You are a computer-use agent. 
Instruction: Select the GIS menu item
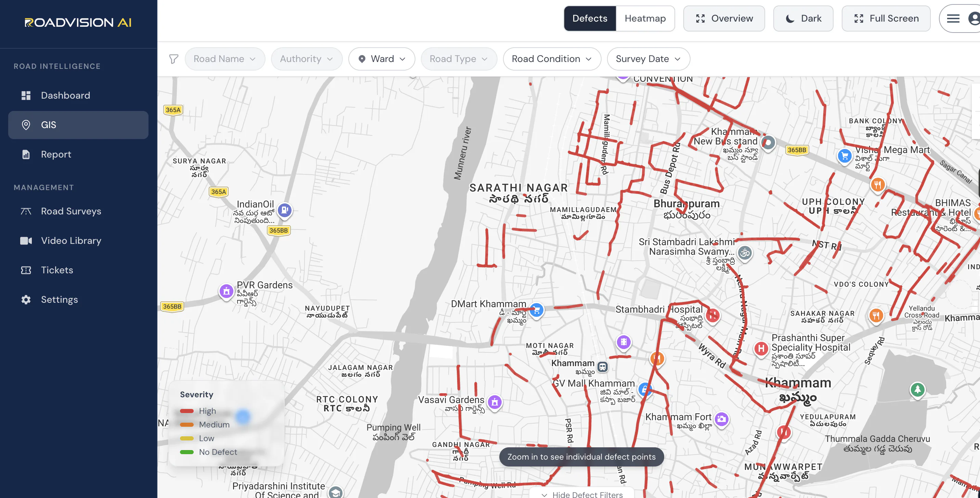click(x=78, y=125)
